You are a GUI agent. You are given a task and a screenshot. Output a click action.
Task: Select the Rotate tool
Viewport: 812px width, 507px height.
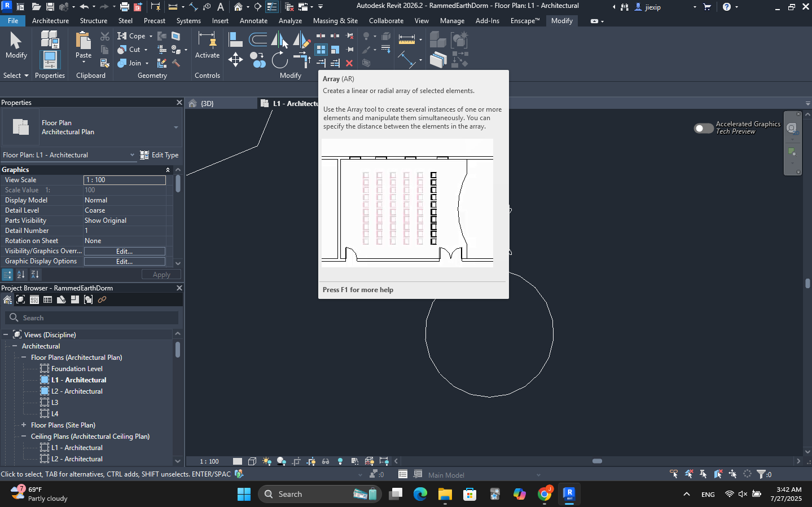pyautogui.click(x=279, y=60)
